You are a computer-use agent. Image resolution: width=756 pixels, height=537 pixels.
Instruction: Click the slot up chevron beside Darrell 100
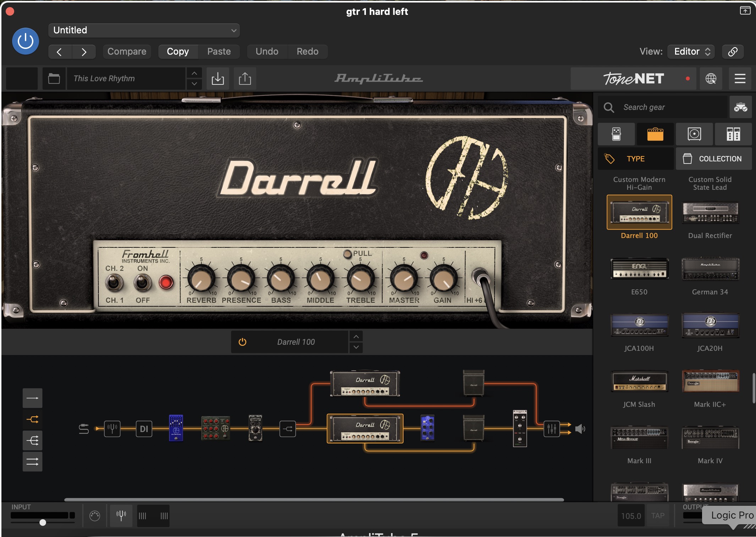(x=356, y=337)
